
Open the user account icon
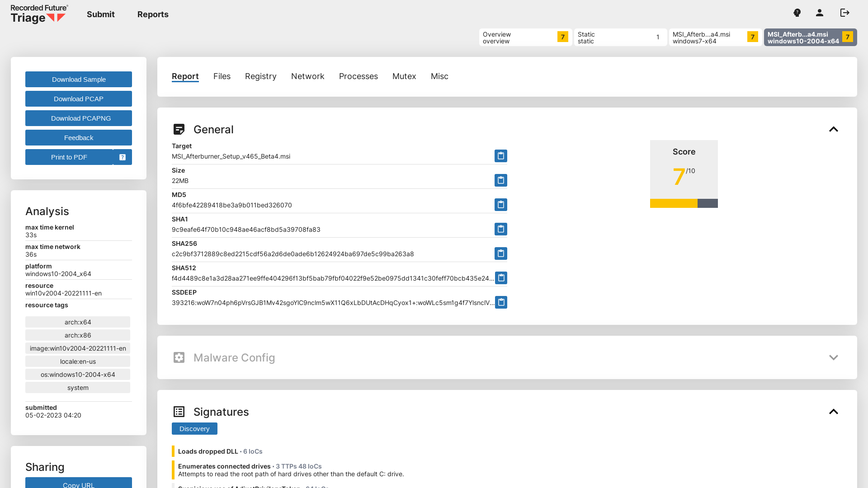point(820,13)
